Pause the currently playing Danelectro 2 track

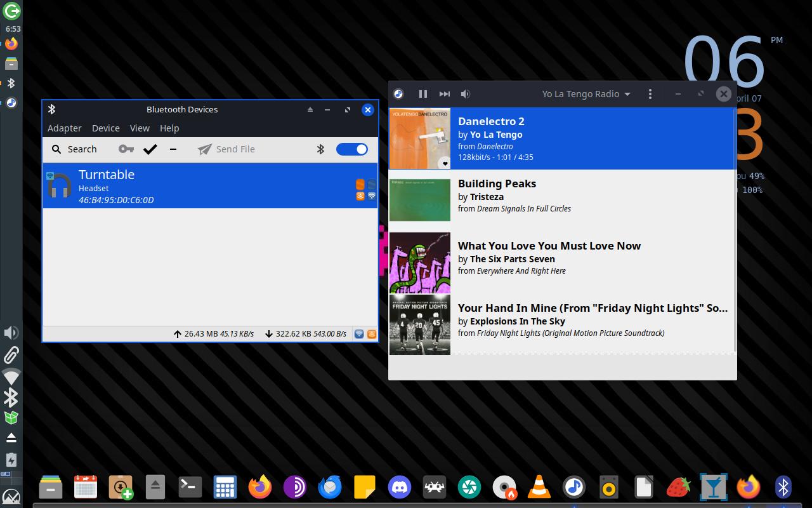(x=423, y=94)
